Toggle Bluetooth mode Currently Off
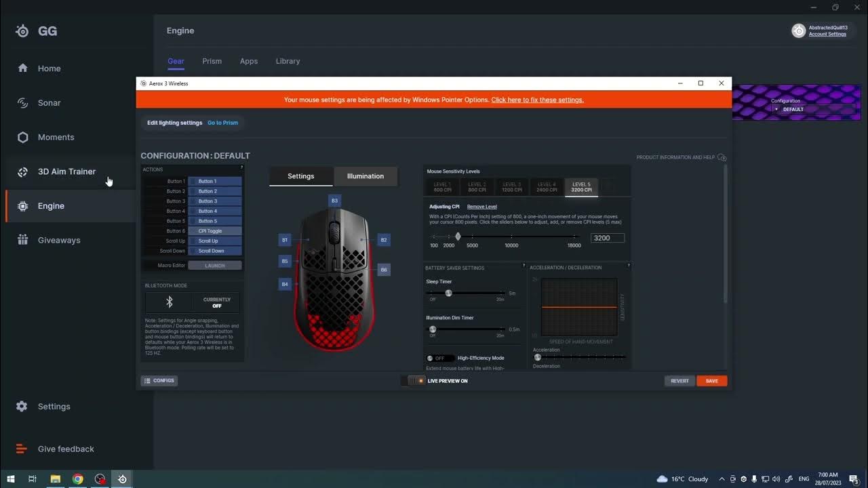Image resolution: width=868 pixels, height=488 pixels. pyautogui.click(x=217, y=302)
